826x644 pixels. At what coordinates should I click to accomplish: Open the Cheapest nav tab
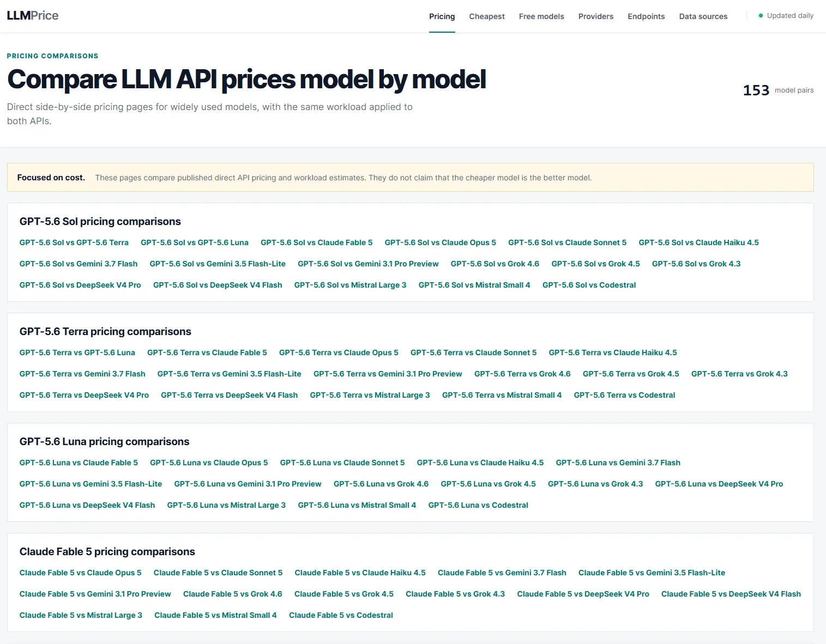click(487, 16)
